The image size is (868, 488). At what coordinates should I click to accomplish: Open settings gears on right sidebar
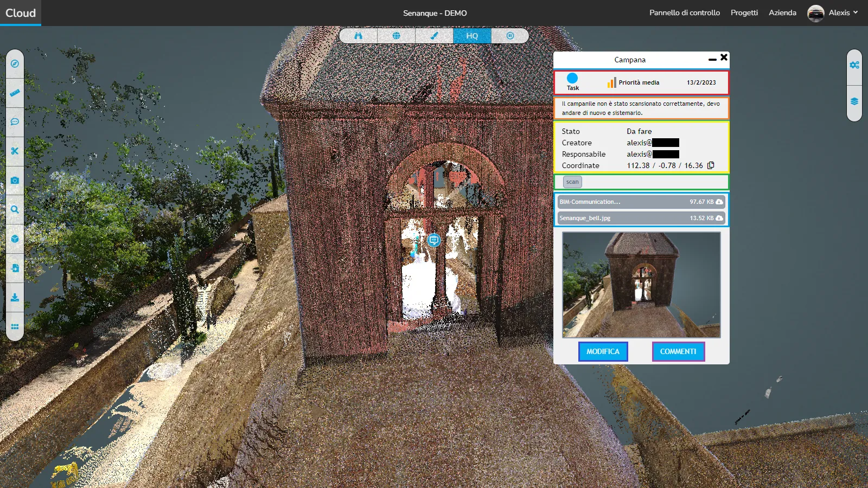click(x=854, y=65)
